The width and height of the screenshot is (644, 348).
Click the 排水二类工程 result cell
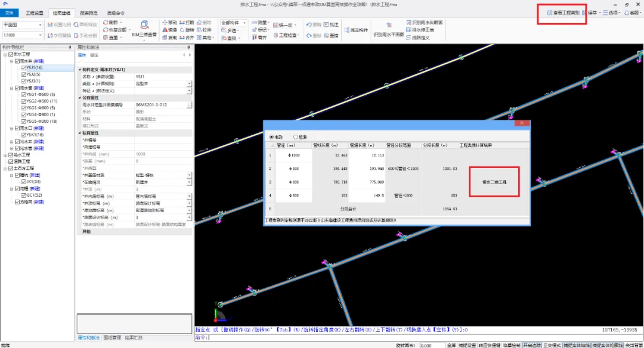coord(494,182)
